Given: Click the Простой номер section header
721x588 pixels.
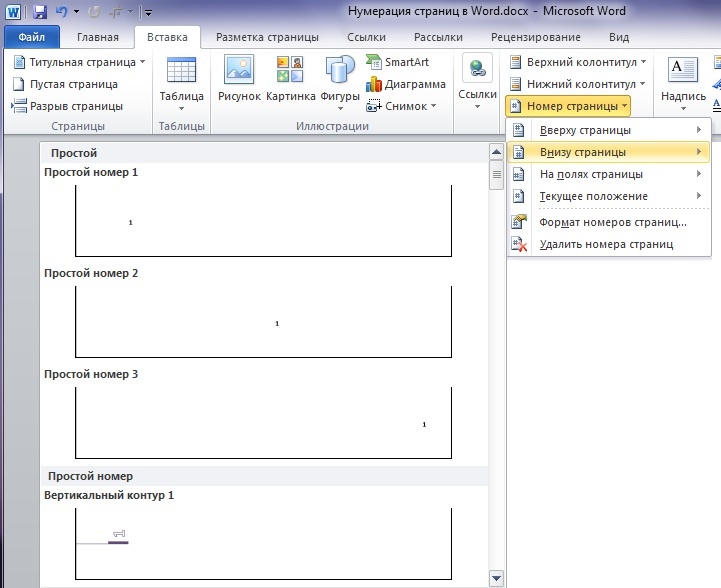Looking at the screenshot, I should tap(264, 476).
